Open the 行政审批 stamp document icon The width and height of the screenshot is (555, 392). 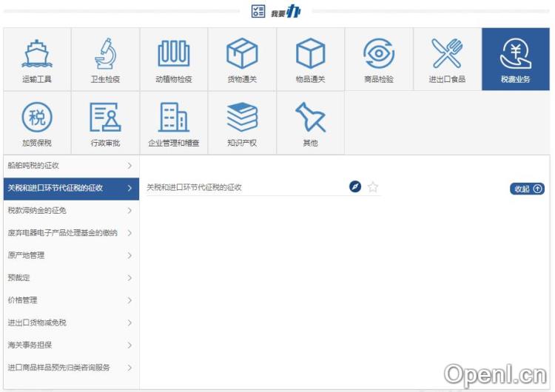[x=105, y=117]
